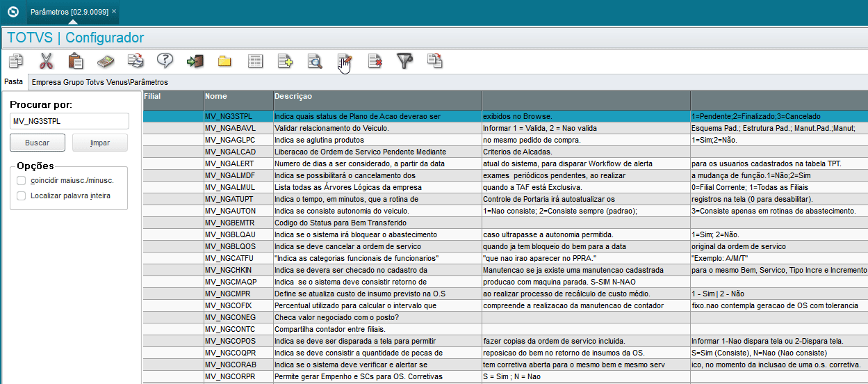The image size is (868, 384).
Task: Click the Copy toolbar icon
Action: click(16, 61)
